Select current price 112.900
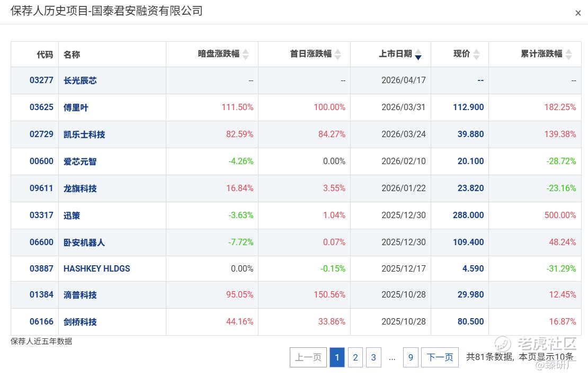The width and height of the screenshot is (588, 378). click(468, 107)
